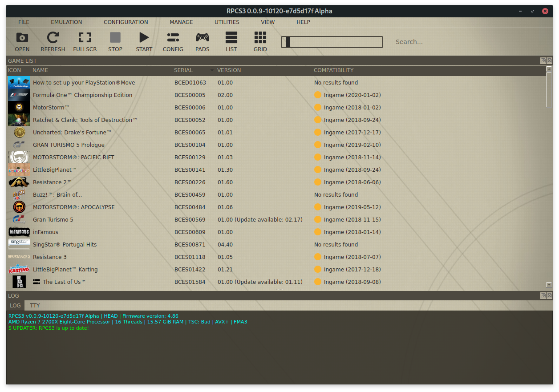Click the Resistance 2 game icon
The width and height of the screenshot is (559, 392).
pyautogui.click(x=19, y=182)
